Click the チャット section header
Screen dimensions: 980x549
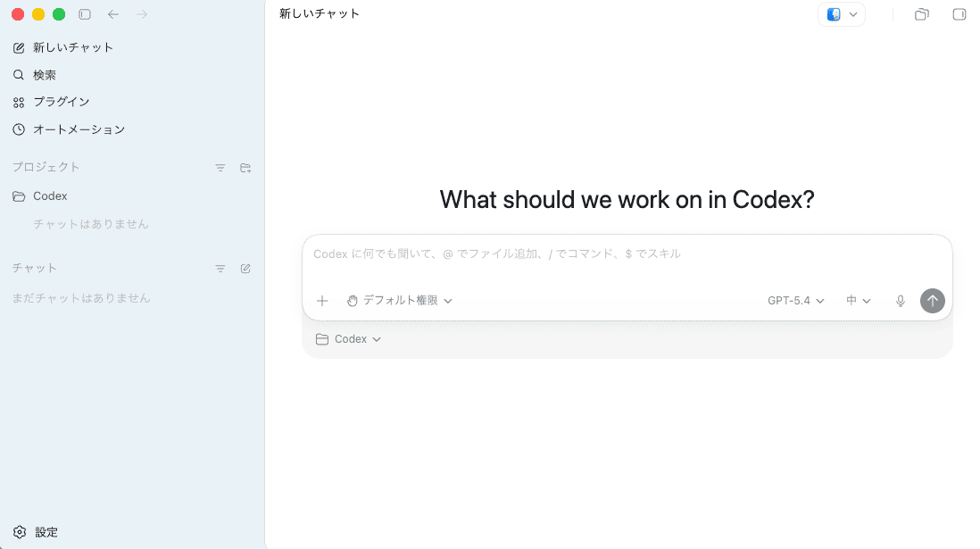click(35, 268)
